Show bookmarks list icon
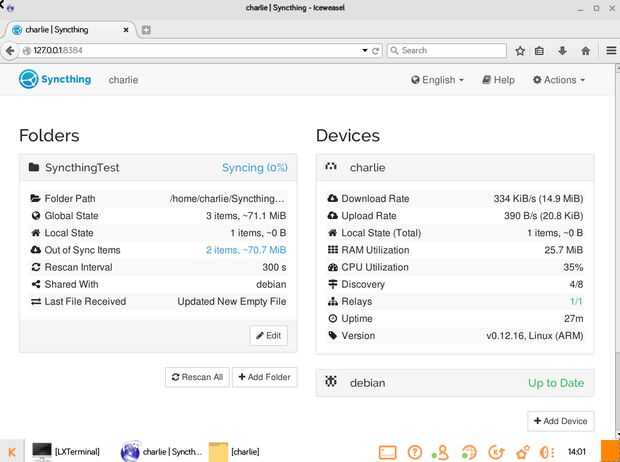This screenshot has width=620, height=462. (539, 51)
